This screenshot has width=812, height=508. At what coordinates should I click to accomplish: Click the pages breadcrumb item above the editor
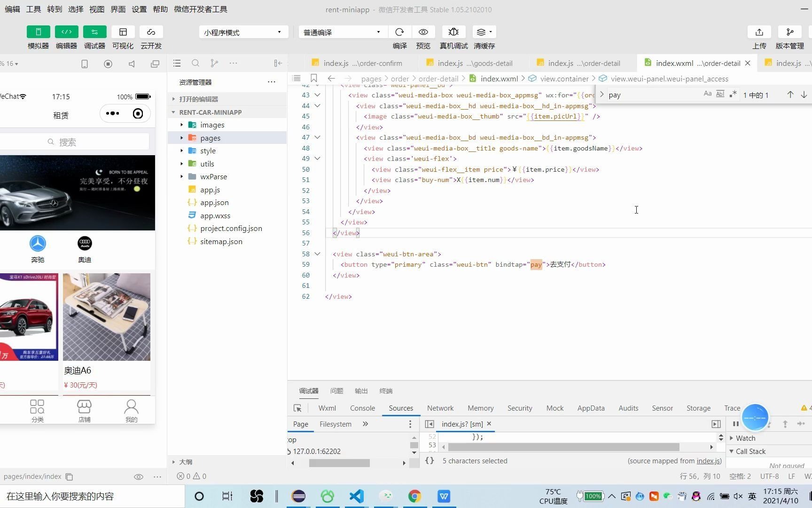point(371,79)
